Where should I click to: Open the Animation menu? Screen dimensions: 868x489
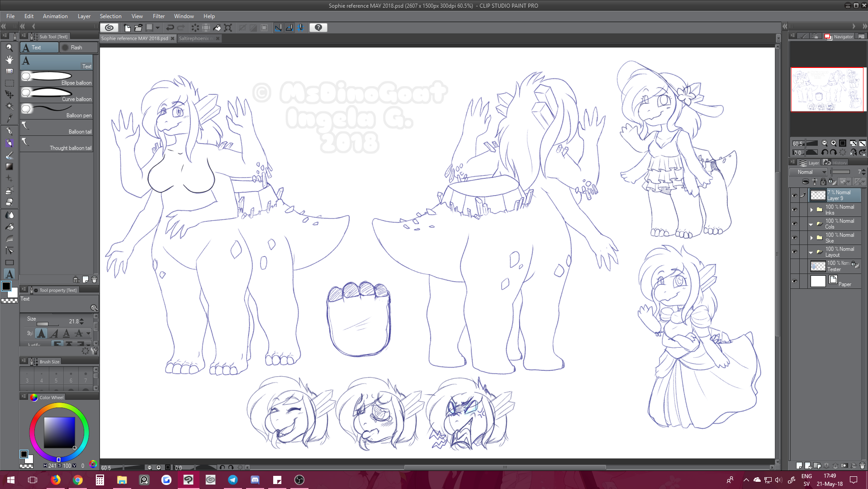point(55,16)
